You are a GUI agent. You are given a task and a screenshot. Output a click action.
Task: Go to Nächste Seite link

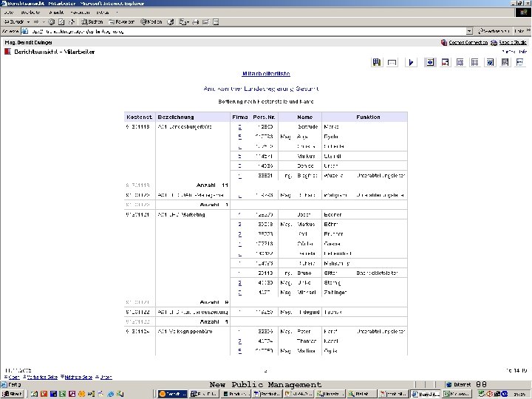[x=78, y=377]
